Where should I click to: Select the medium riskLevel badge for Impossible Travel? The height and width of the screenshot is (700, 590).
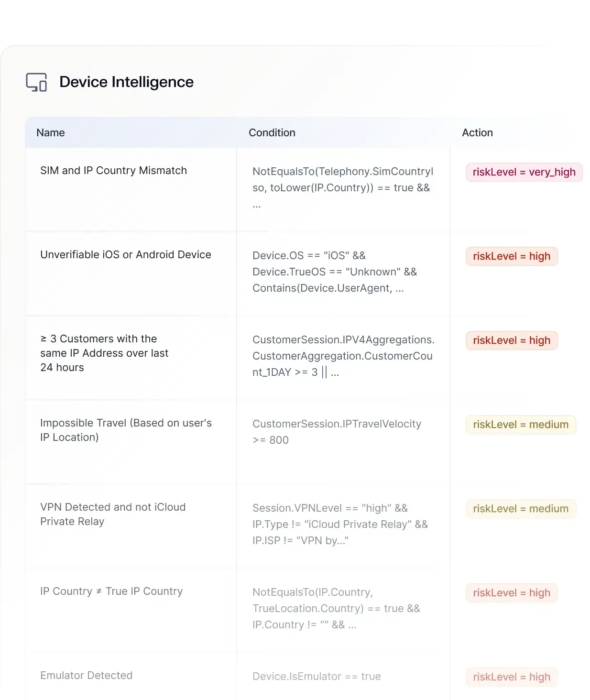[520, 425]
